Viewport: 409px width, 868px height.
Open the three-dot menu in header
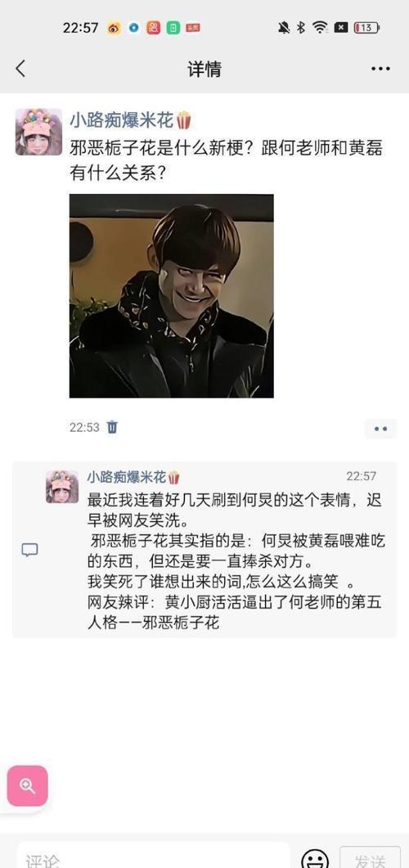click(x=380, y=69)
